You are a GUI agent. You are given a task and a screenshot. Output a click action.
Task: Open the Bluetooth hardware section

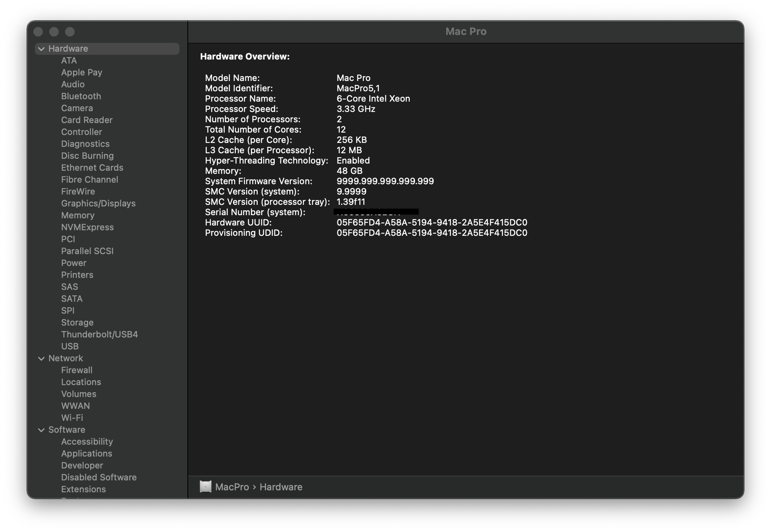(81, 96)
